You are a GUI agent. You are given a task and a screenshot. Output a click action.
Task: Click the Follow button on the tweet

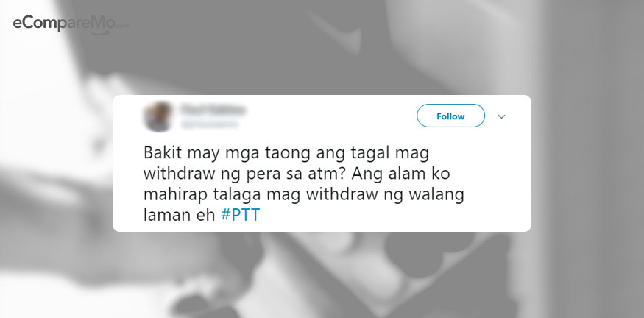click(450, 116)
